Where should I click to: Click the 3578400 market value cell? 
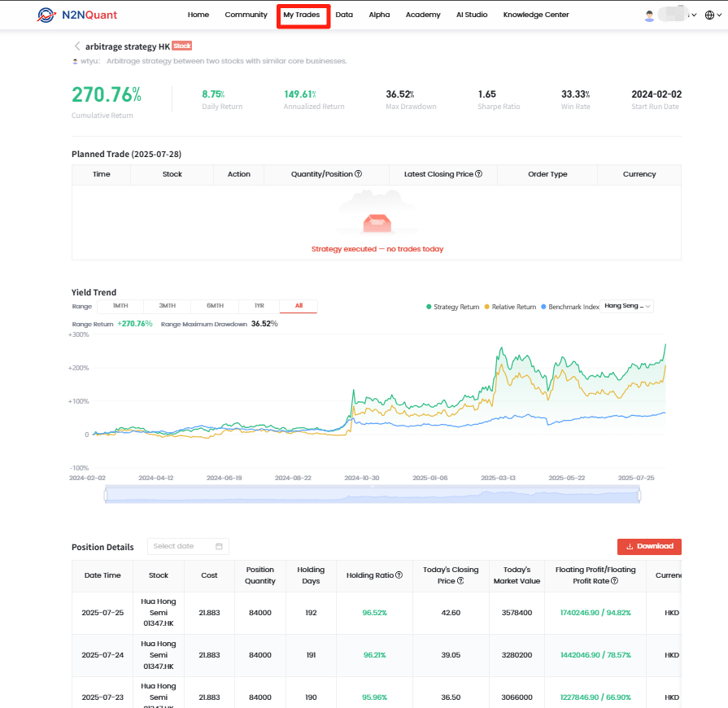(x=517, y=613)
